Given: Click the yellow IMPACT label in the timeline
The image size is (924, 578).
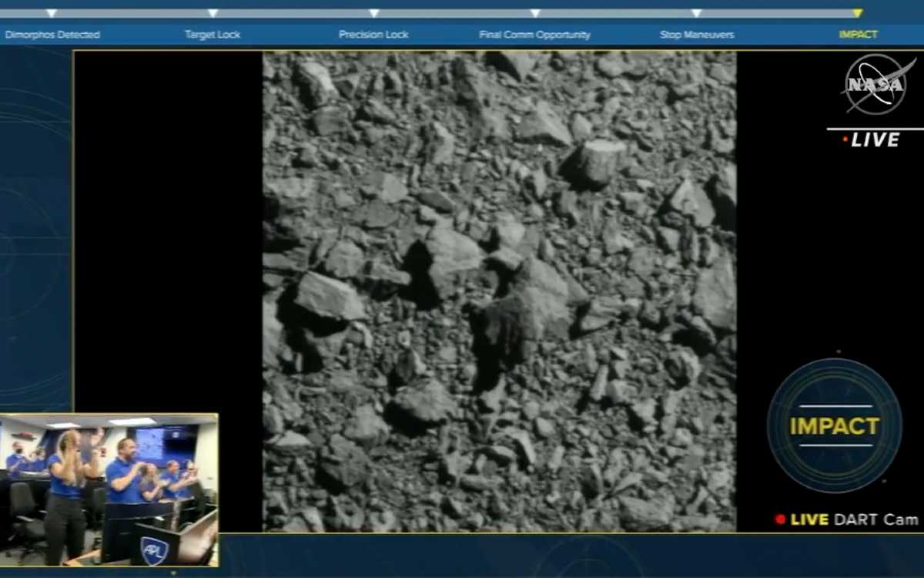Looking at the screenshot, I should click(x=858, y=35).
